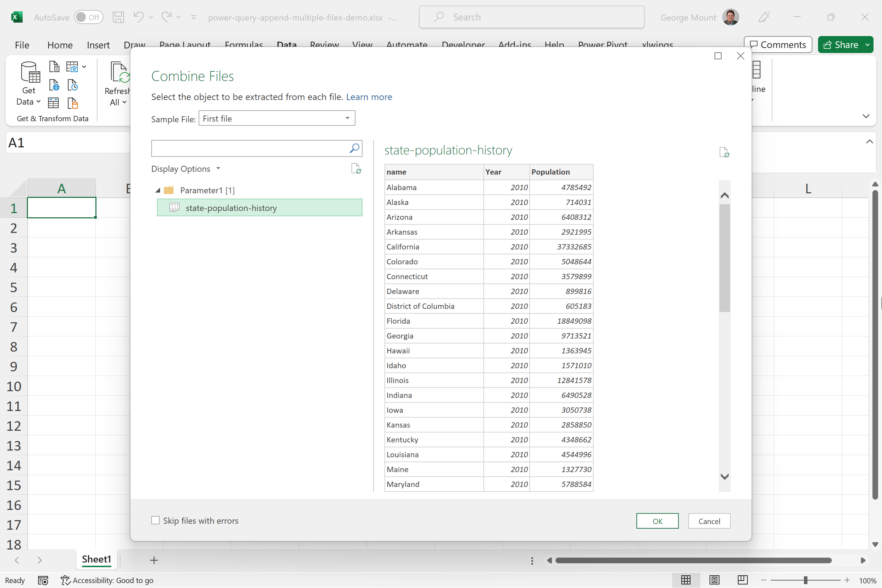Open the Sample File dropdown
Image resolution: width=882 pixels, height=588 pixels.
pyautogui.click(x=277, y=118)
